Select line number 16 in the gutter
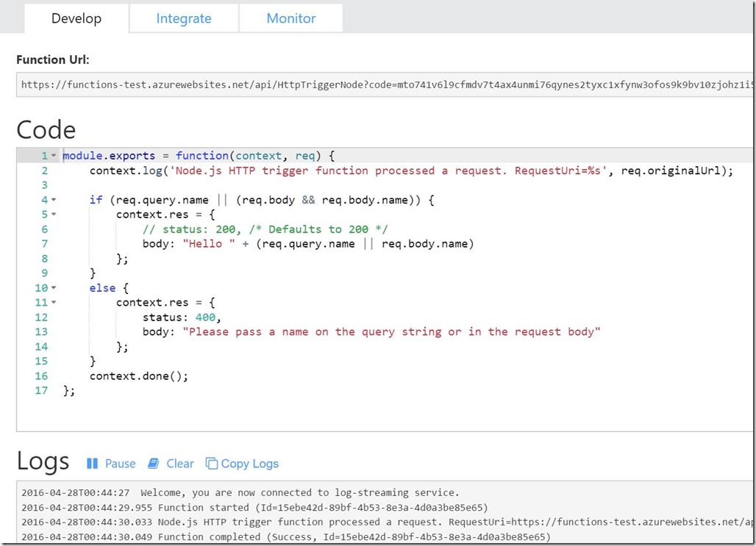The image size is (756, 546). 40,376
